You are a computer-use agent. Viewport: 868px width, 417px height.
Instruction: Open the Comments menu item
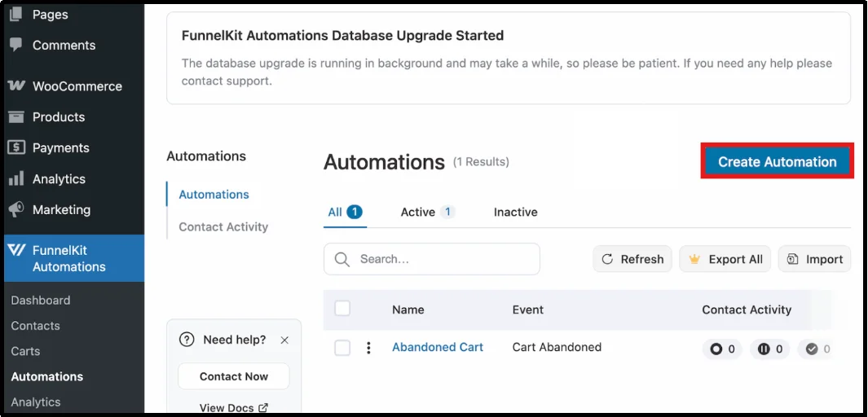coord(64,45)
